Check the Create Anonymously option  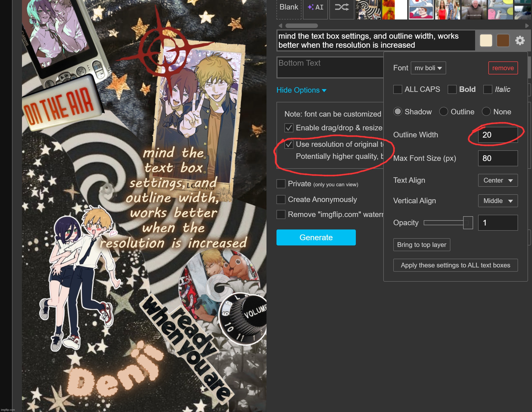coord(281,200)
